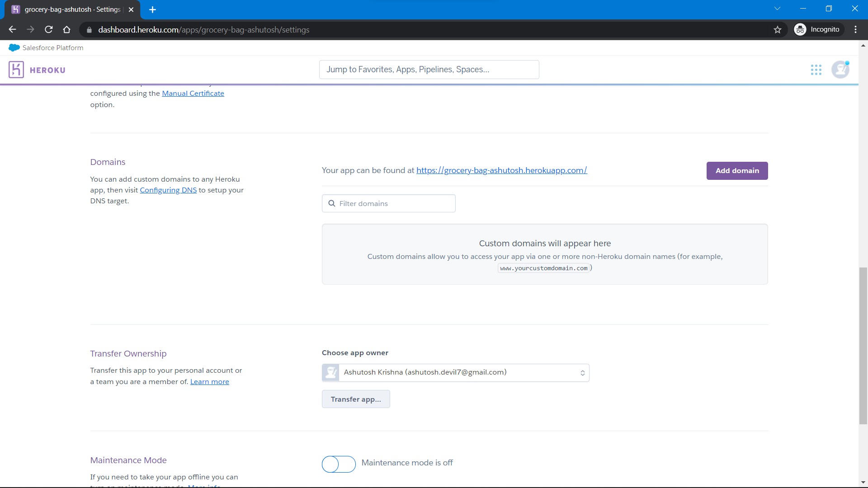Open the apps grid menu icon

[816, 70]
